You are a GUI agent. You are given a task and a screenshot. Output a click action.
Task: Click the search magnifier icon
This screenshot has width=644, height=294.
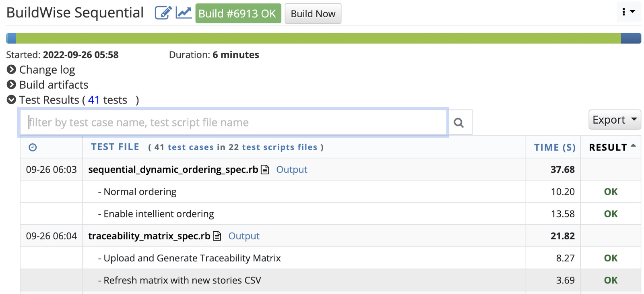[459, 122]
